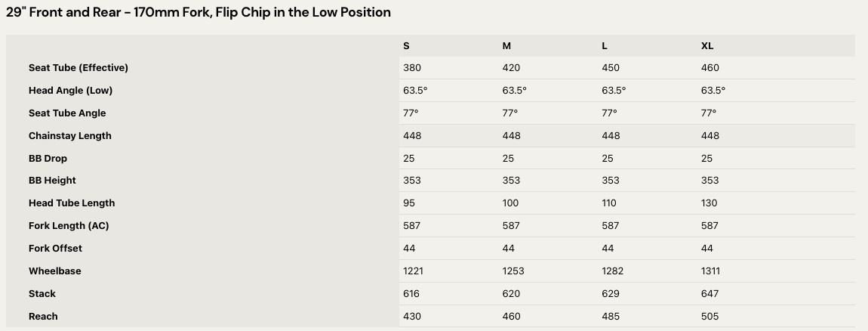Viewport: 868px width, 331px height.
Task: Click the XL size column header
Action: (x=707, y=45)
